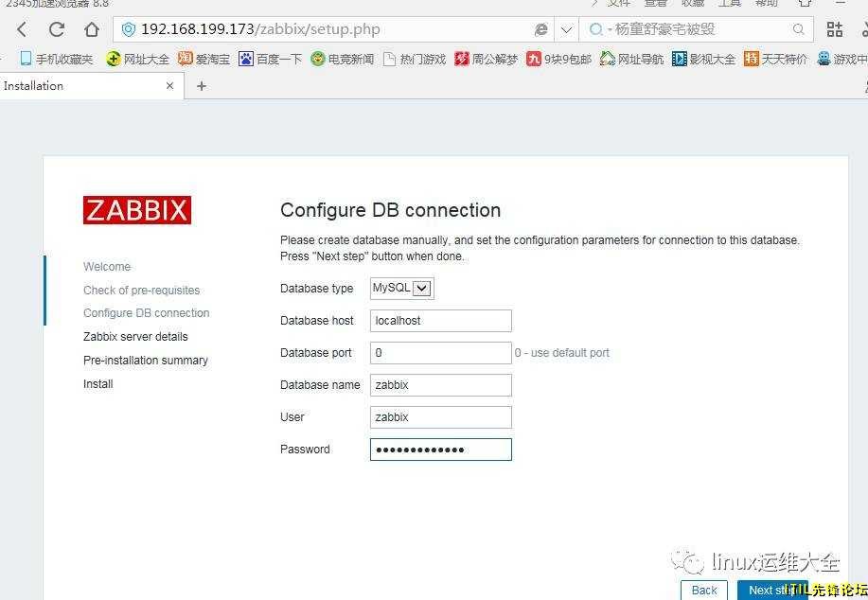Open the 周公解梦 bookmark

[x=486, y=59]
